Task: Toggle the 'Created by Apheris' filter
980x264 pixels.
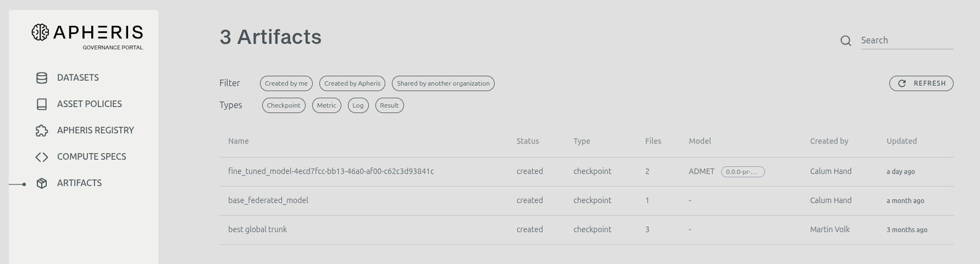Action: pos(352,83)
